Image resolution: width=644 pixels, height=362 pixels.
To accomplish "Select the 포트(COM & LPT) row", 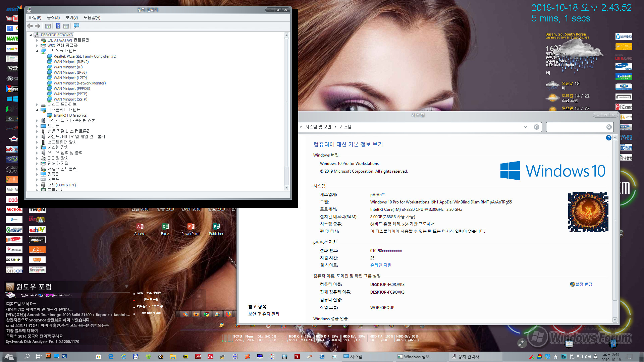I will click(61, 185).
